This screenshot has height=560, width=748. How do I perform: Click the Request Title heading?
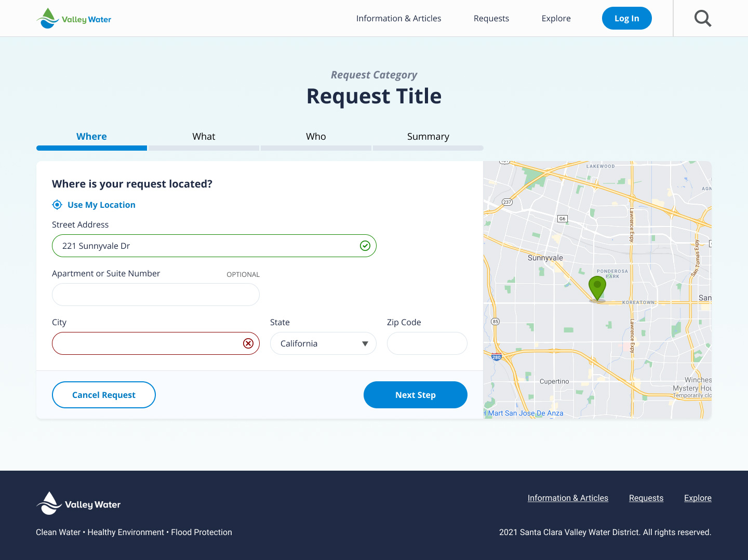coord(374,96)
